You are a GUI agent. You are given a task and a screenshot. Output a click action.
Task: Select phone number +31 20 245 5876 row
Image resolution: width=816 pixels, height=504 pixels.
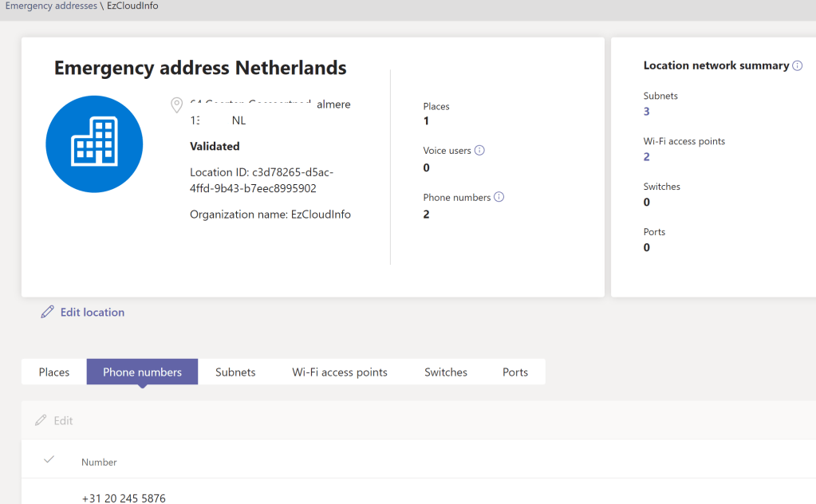124,498
